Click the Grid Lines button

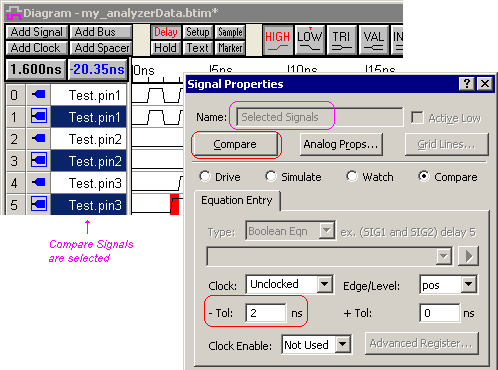(x=447, y=144)
